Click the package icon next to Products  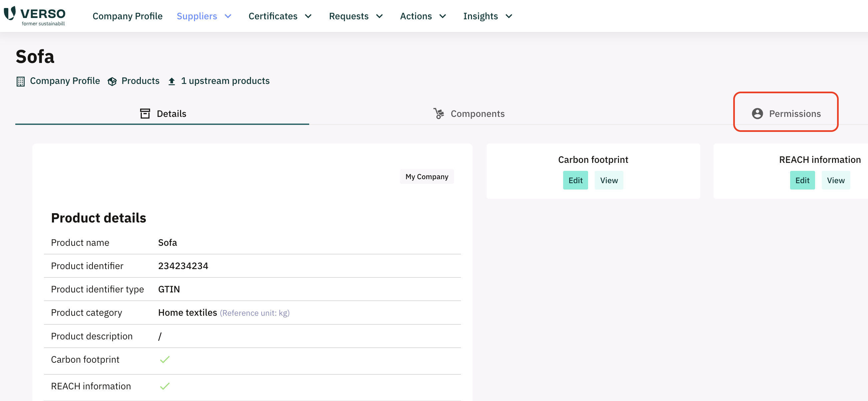[112, 81]
